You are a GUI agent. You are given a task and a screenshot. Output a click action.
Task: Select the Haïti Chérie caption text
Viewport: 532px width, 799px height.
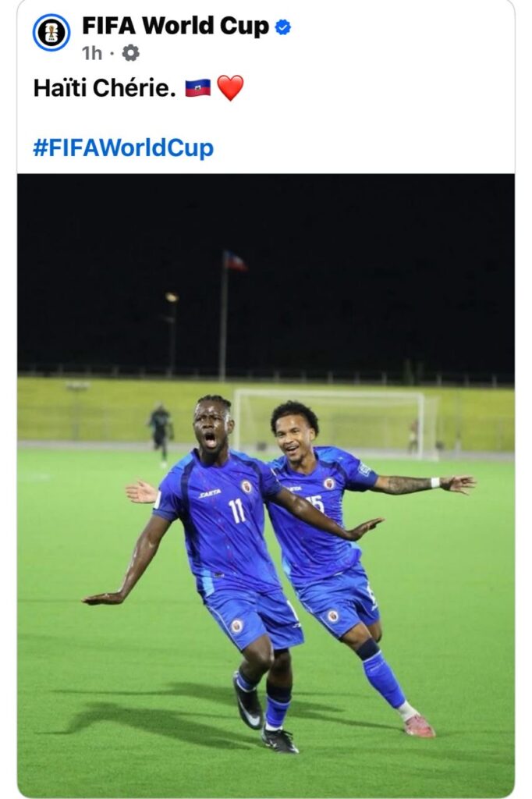pos(105,88)
